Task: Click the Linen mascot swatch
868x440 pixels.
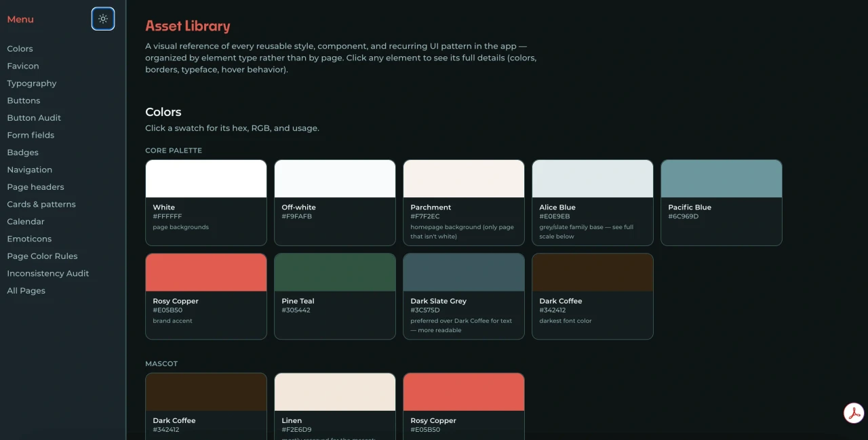Action: click(x=335, y=406)
